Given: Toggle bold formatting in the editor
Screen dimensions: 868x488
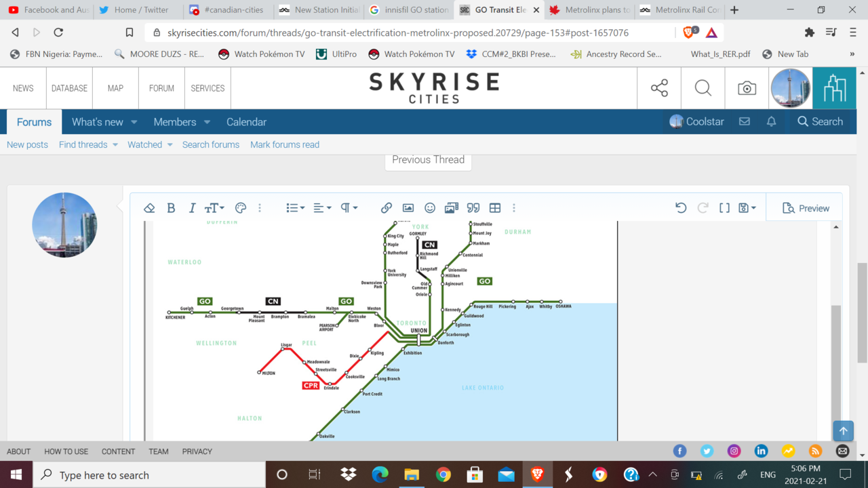Looking at the screenshot, I should tap(171, 208).
